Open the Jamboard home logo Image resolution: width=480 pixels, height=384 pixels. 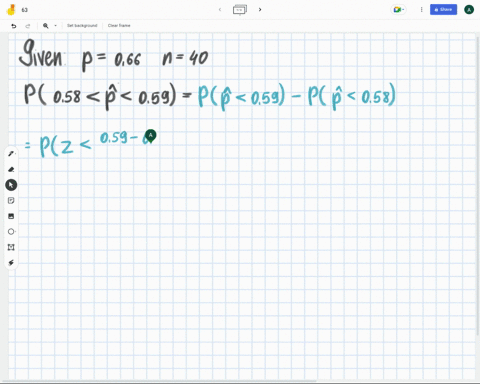[11, 10]
